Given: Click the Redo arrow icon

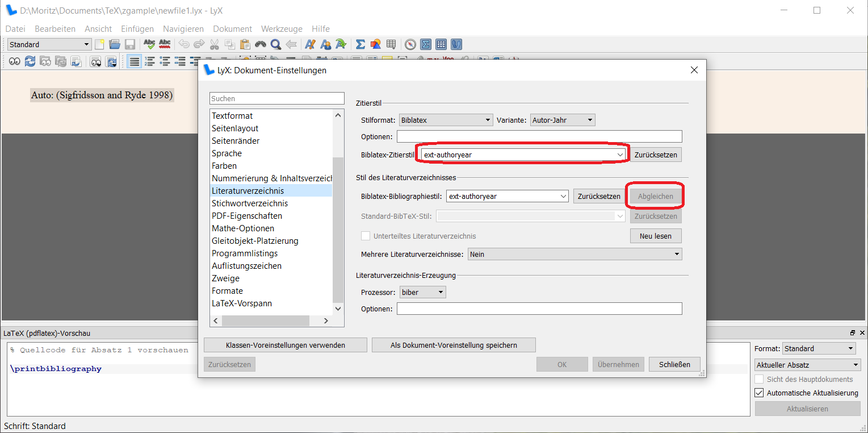Looking at the screenshot, I should tap(199, 44).
